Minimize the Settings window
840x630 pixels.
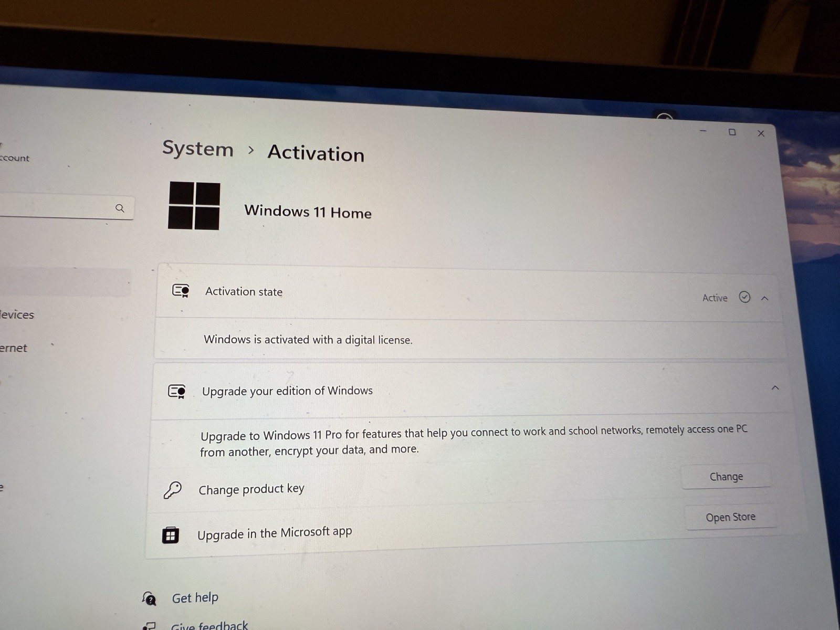(x=703, y=131)
